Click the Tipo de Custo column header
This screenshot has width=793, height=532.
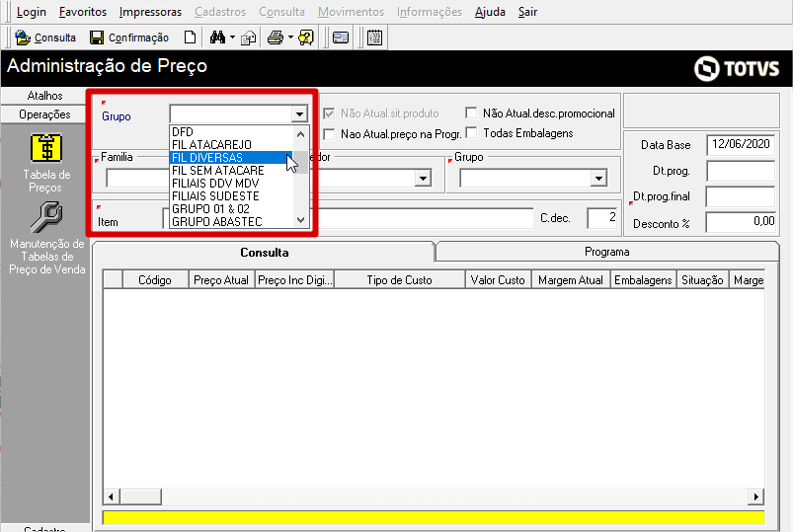[400, 279]
